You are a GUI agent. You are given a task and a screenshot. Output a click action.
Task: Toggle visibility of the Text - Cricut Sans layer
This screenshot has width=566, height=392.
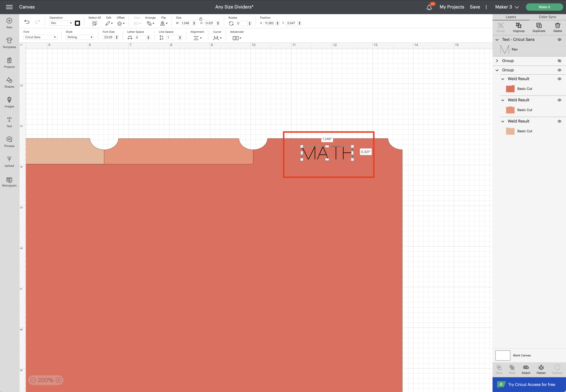tap(560, 39)
